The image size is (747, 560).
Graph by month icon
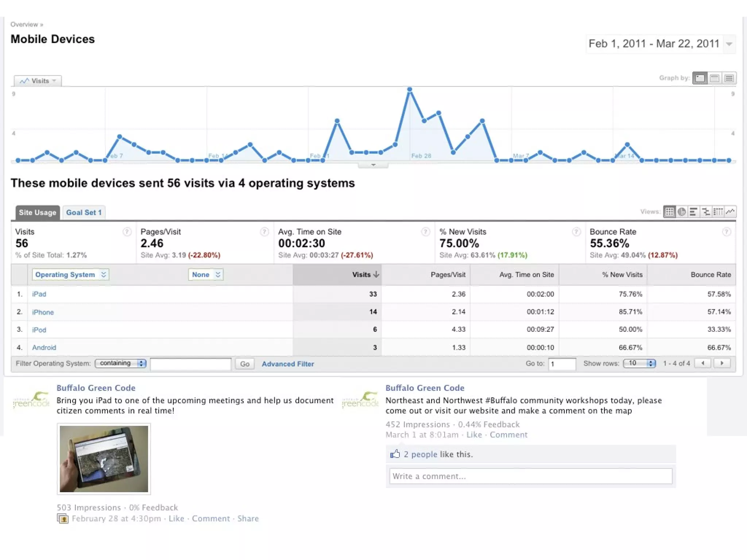pos(729,78)
